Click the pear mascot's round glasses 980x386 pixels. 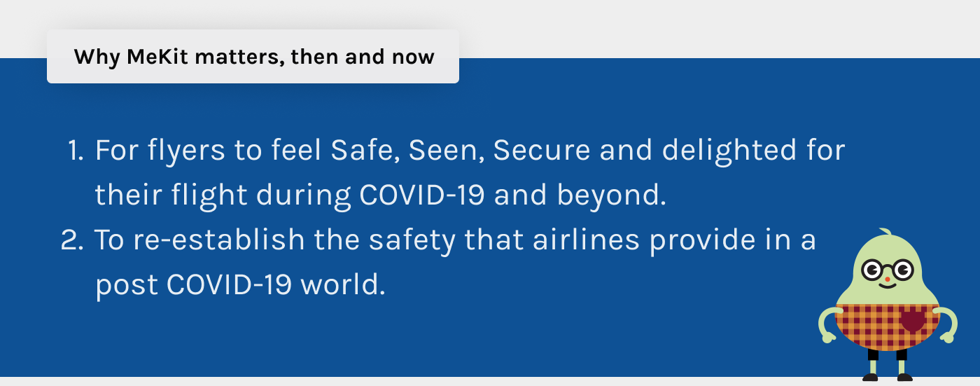[x=887, y=269]
